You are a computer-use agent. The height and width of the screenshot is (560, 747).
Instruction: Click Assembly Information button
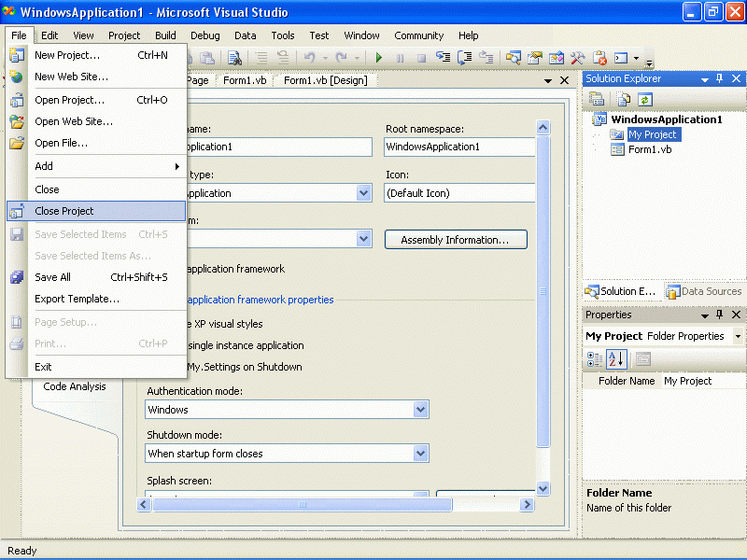pyautogui.click(x=456, y=240)
